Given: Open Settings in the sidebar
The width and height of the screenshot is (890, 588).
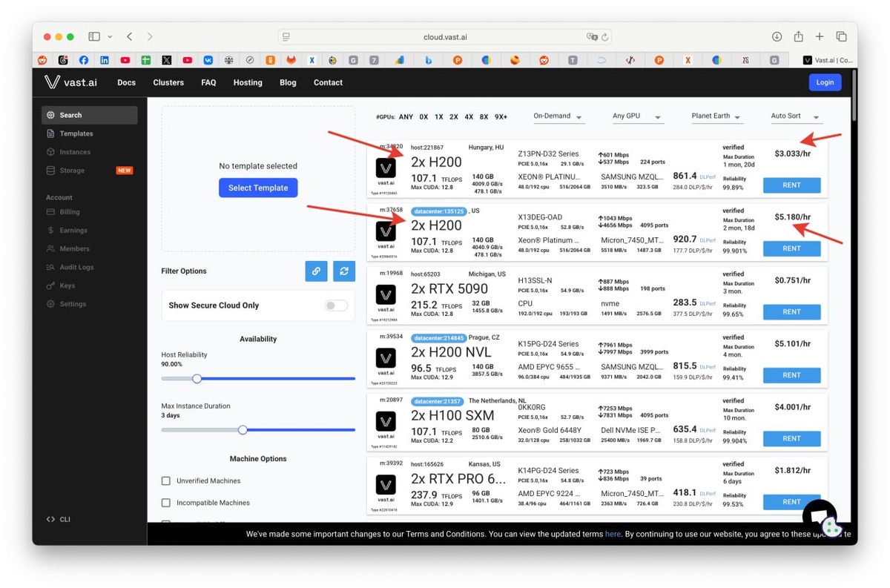Looking at the screenshot, I should tap(73, 304).
